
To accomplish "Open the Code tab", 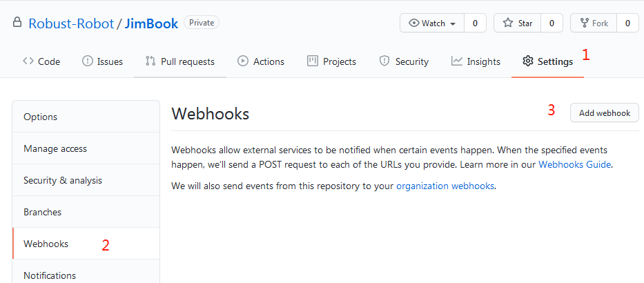I will tap(41, 61).
